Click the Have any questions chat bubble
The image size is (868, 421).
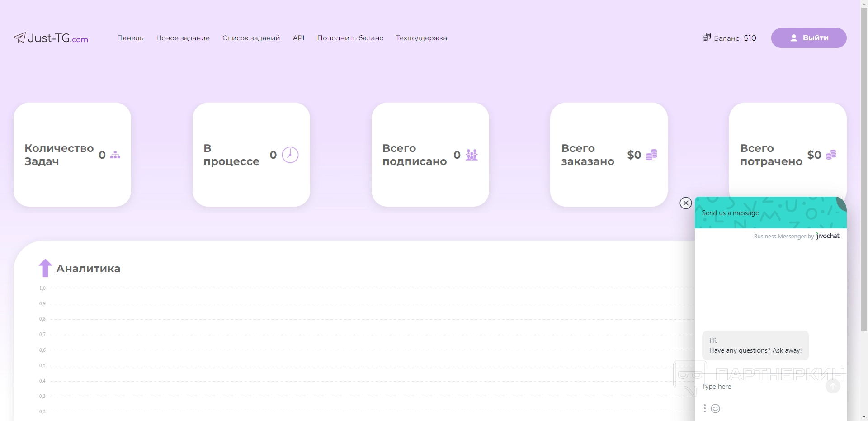[755, 345]
